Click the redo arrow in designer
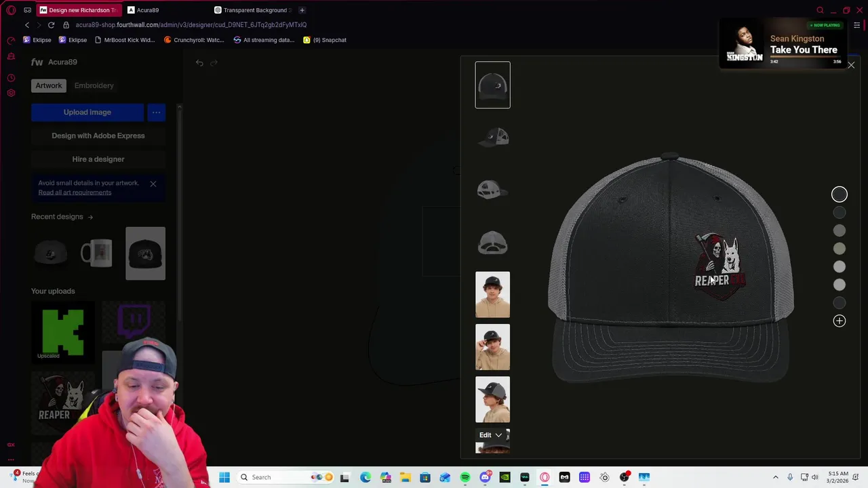The height and width of the screenshot is (488, 868). [214, 63]
